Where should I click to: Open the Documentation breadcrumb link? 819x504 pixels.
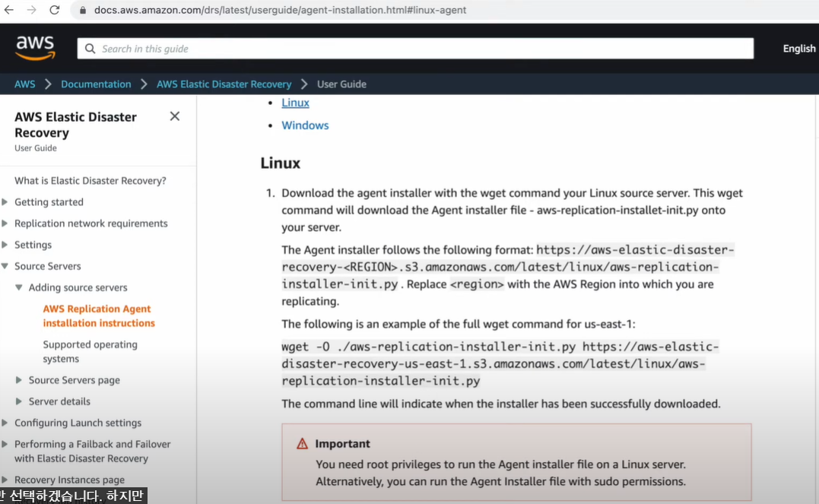96,84
